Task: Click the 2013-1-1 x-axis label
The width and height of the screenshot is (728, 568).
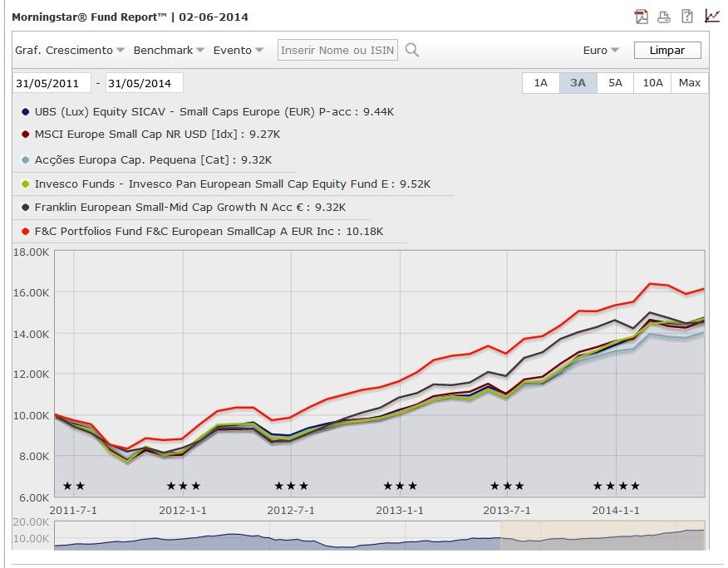Action: [399, 511]
